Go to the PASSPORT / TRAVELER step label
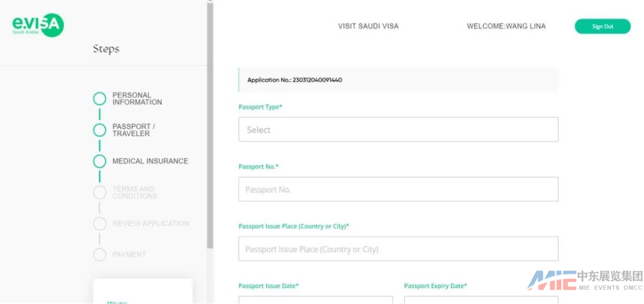The width and height of the screenshot is (644, 304). 134,130
